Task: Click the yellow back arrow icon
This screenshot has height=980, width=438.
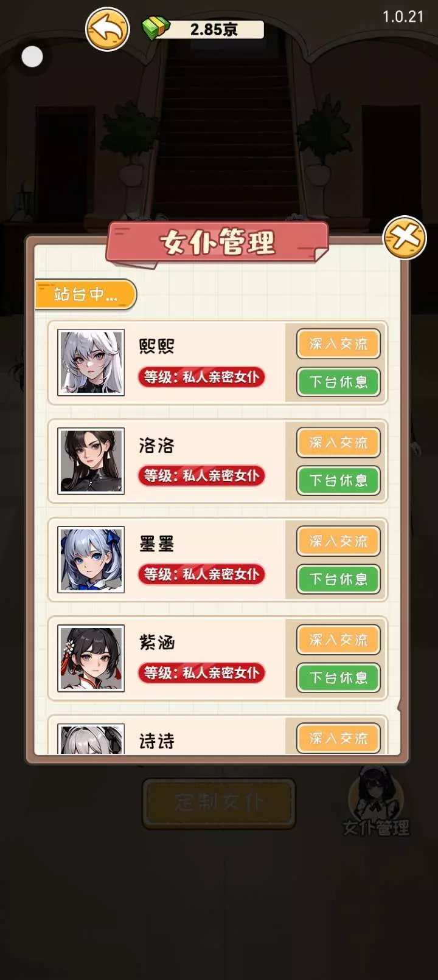Action: (x=108, y=29)
